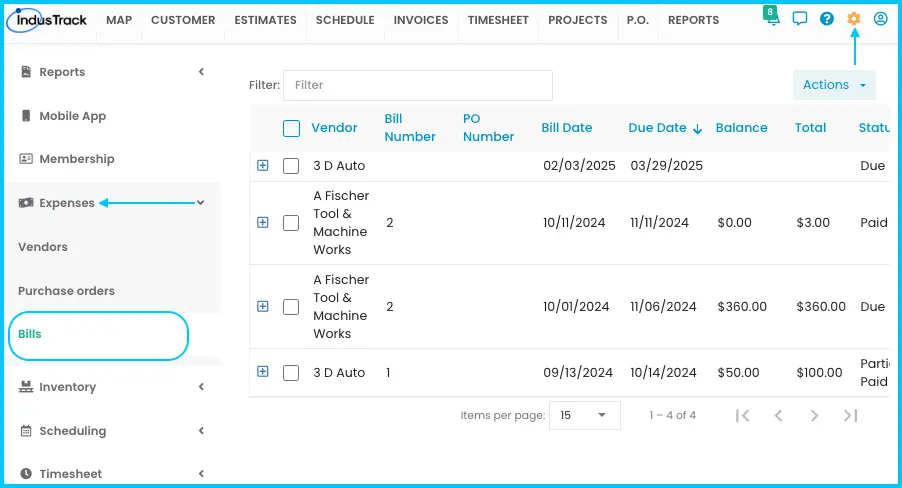
Task: Expand the 3 D Auto row due 10/14/2024
Action: pyautogui.click(x=263, y=372)
